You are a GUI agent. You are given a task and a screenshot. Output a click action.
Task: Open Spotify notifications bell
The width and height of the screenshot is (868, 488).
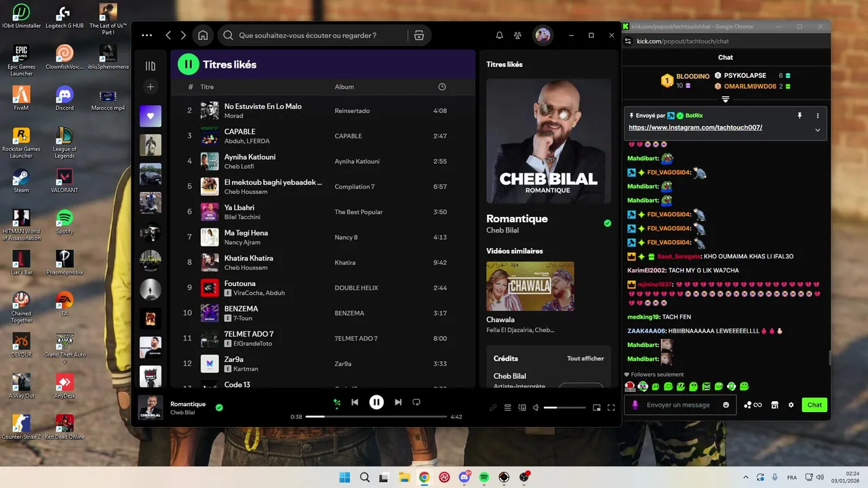click(499, 35)
